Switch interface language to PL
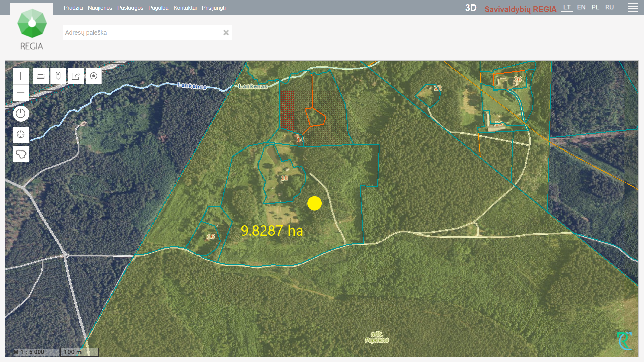This screenshot has height=362, width=644. pyautogui.click(x=595, y=7)
